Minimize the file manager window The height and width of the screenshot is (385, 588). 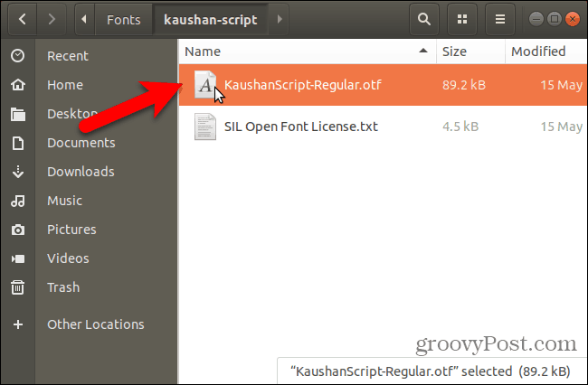(536, 19)
